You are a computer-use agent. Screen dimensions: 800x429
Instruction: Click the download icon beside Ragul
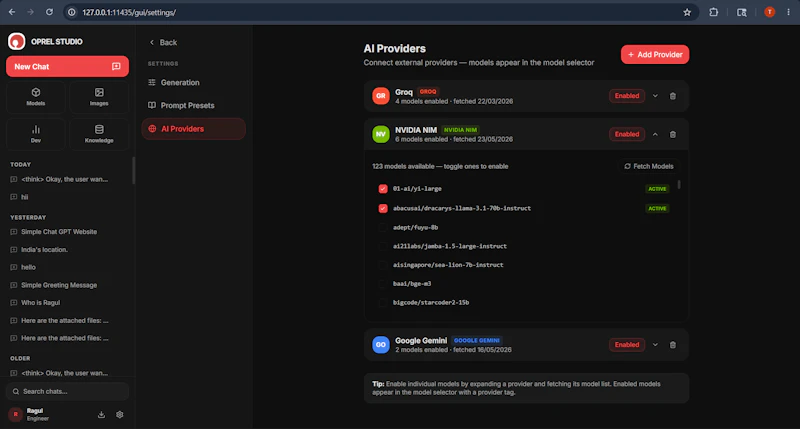[x=102, y=415]
